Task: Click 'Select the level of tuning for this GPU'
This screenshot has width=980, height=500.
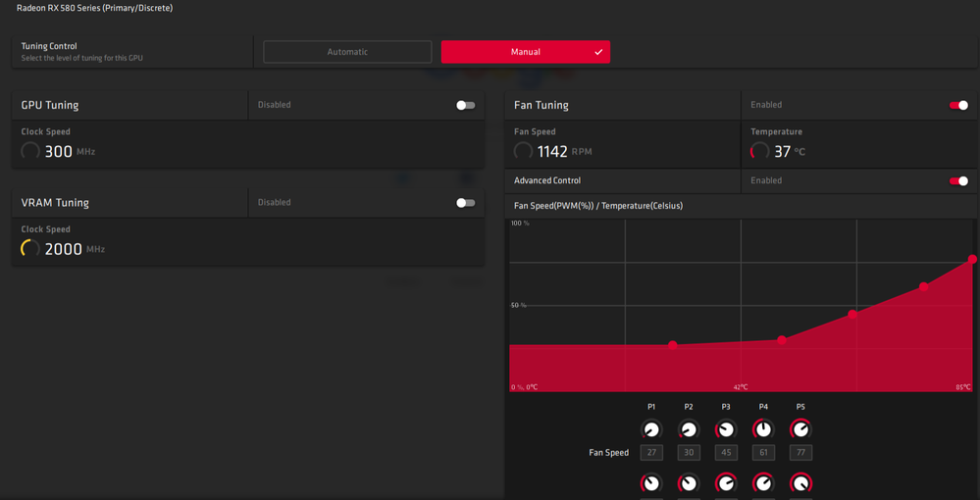Action: (x=81, y=58)
